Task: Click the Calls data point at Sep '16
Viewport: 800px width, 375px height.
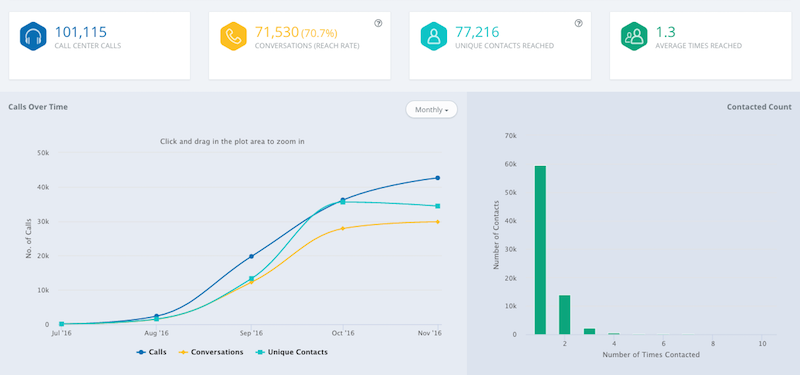Action: click(x=251, y=257)
